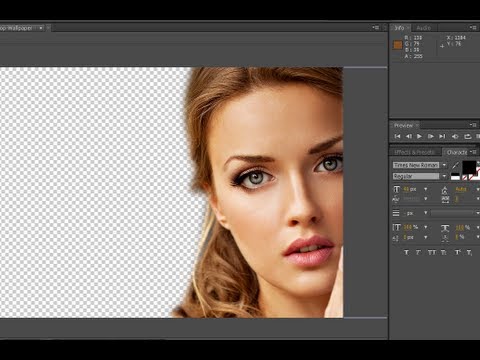Image resolution: width=480 pixels, height=360 pixels.
Task: Click the tracking icon
Action: click(445, 199)
